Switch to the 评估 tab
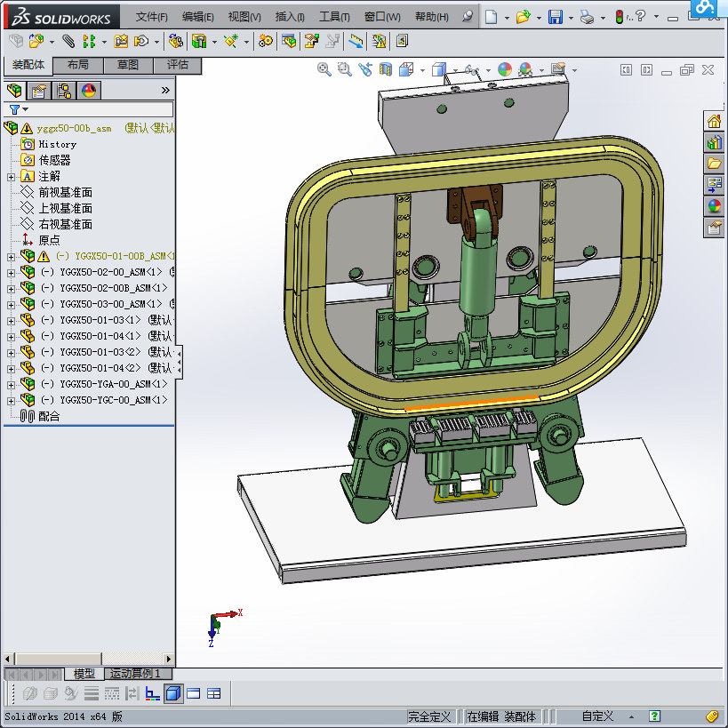Image resolution: width=728 pixels, height=728 pixels. click(178, 65)
